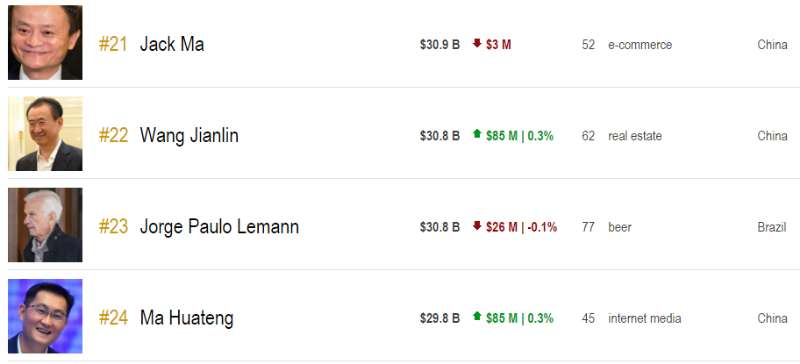Viewport: 800px width, 364px height.
Task: Click the Brazil country label
Action: pyautogui.click(x=771, y=227)
